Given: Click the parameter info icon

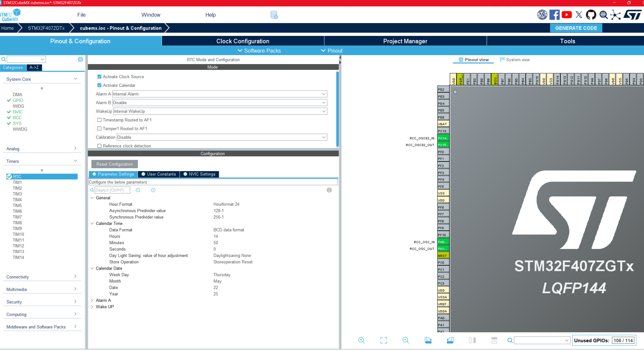Looking at the screenshot, I should (x=329, y=190).
